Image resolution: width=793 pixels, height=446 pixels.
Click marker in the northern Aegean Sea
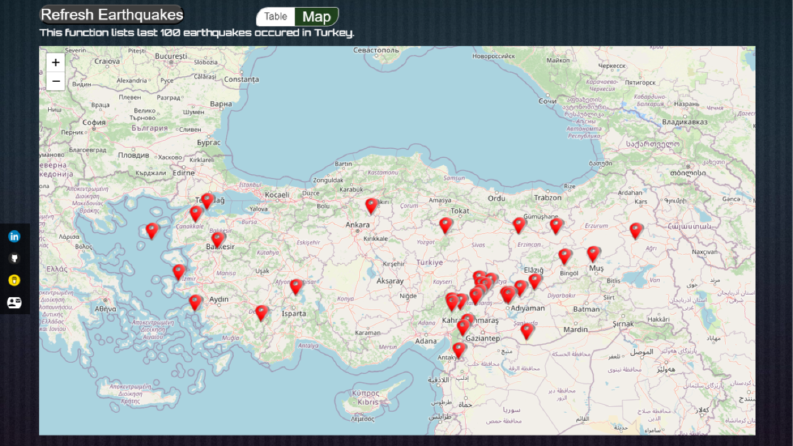152,230
